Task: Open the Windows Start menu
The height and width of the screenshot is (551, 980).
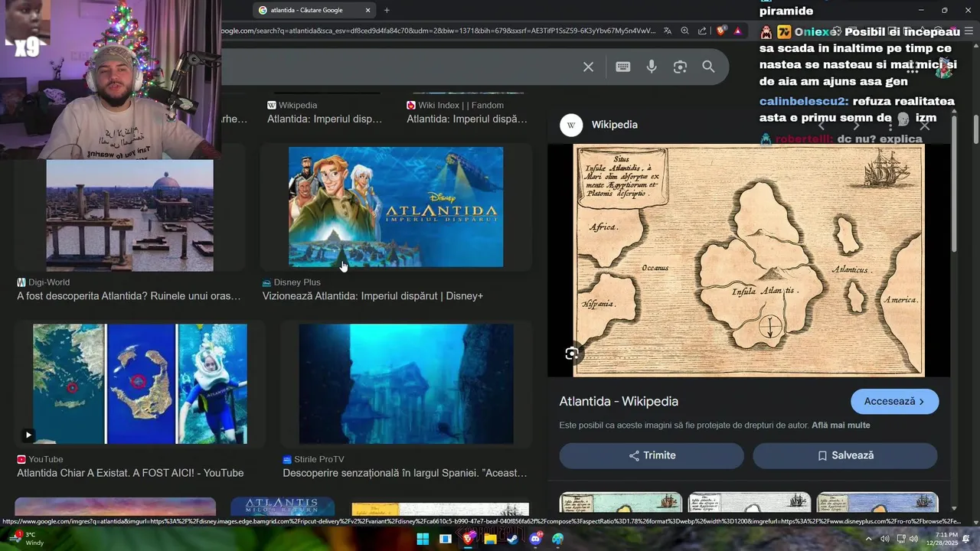Action: [423, 539]
